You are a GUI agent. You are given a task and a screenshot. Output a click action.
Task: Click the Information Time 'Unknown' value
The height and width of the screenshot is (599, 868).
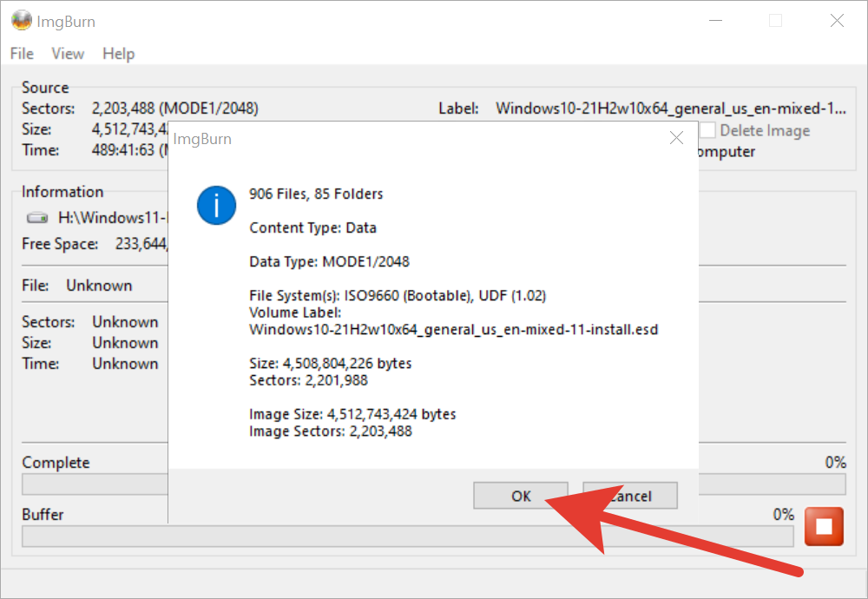click(x=125, y=364)
